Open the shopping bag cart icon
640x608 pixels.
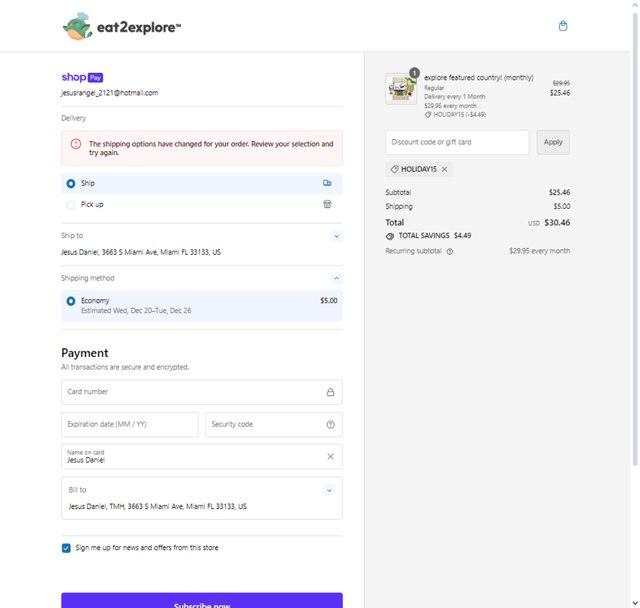pos(563,26)
